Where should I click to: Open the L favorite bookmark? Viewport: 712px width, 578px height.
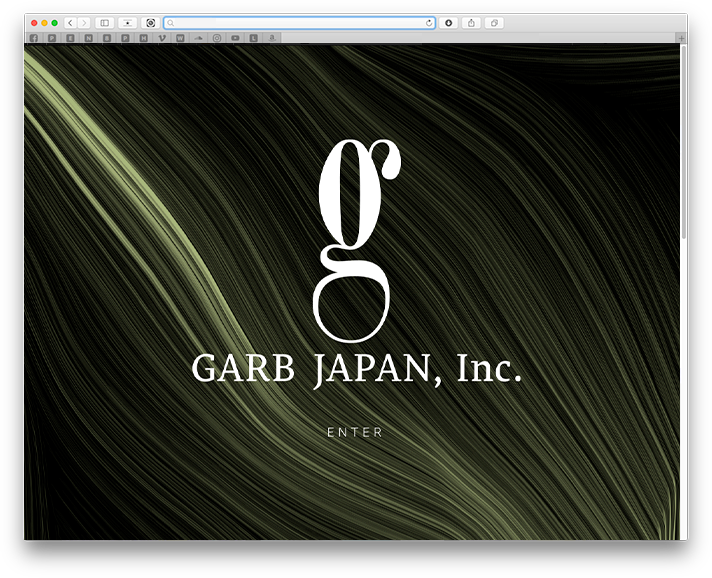point(253,38)
